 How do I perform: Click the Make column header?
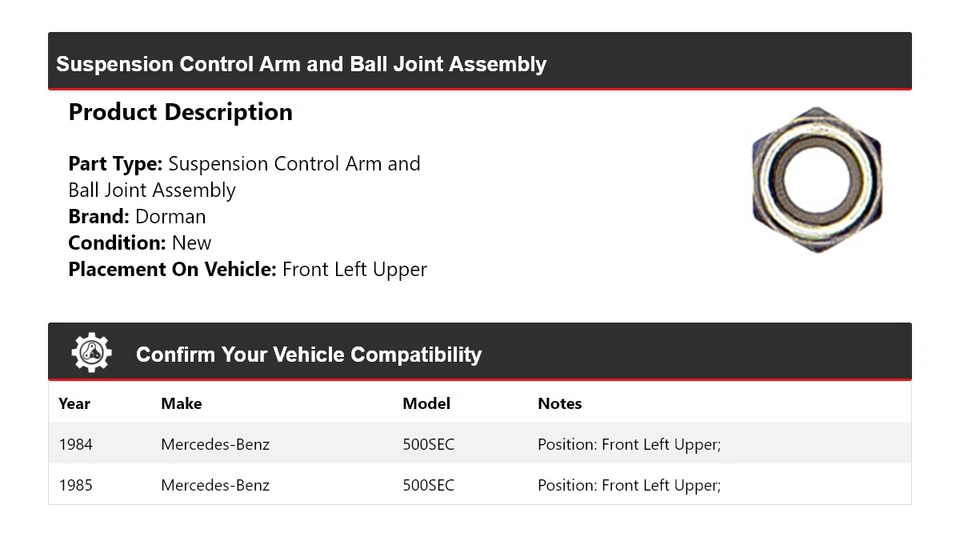coord(181,404)
